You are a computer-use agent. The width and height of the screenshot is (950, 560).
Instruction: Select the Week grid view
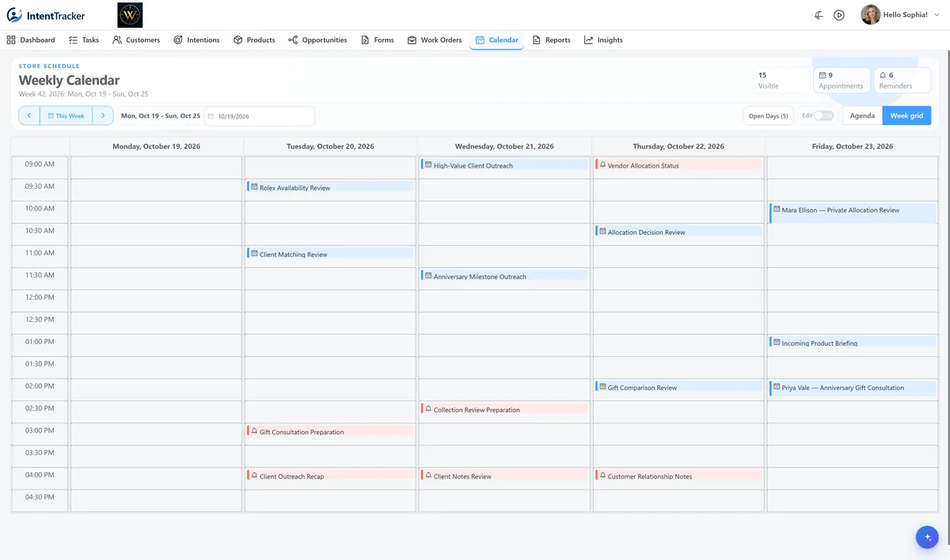click(906, 115)
